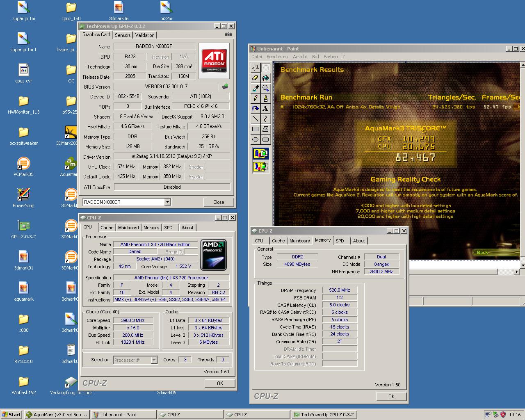Open the Bearbeiten menu in Paint

277,57
